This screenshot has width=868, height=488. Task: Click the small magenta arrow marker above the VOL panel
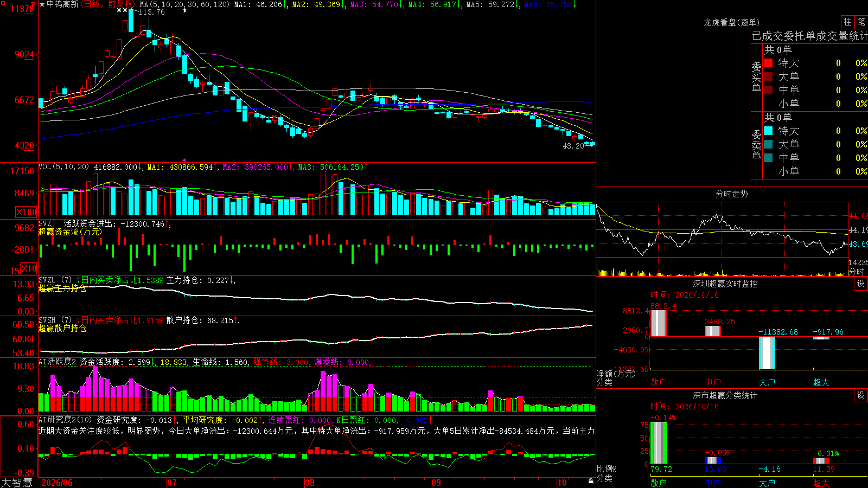coord(184,160)
